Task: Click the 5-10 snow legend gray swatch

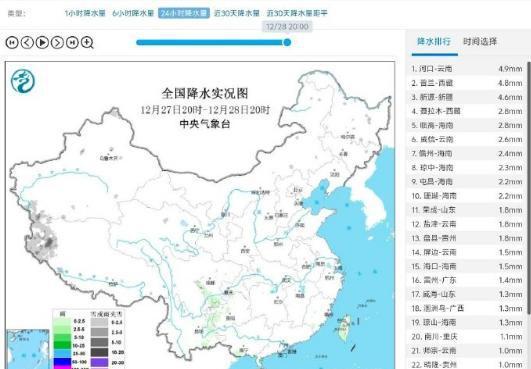Action: click(x=99, y=342)
